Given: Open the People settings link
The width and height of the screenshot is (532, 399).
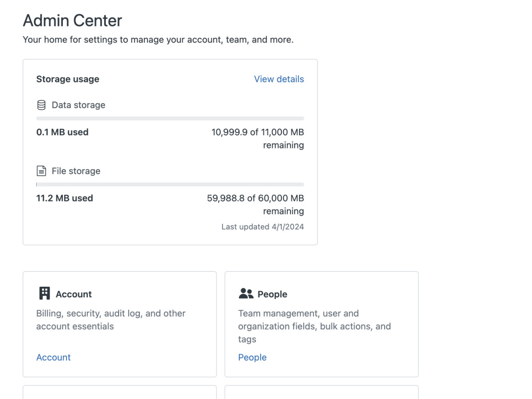Looking at the screenshot, I should [252, 357].
